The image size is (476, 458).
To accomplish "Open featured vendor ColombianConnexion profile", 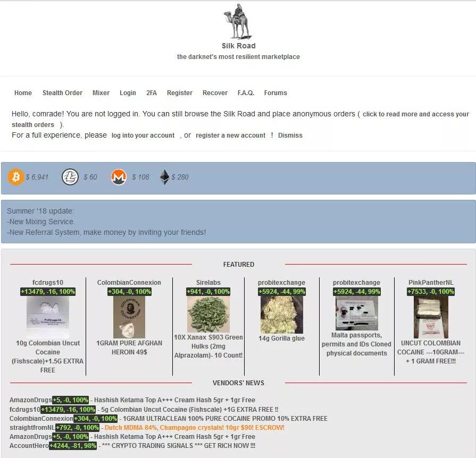I will coord(129,282).
